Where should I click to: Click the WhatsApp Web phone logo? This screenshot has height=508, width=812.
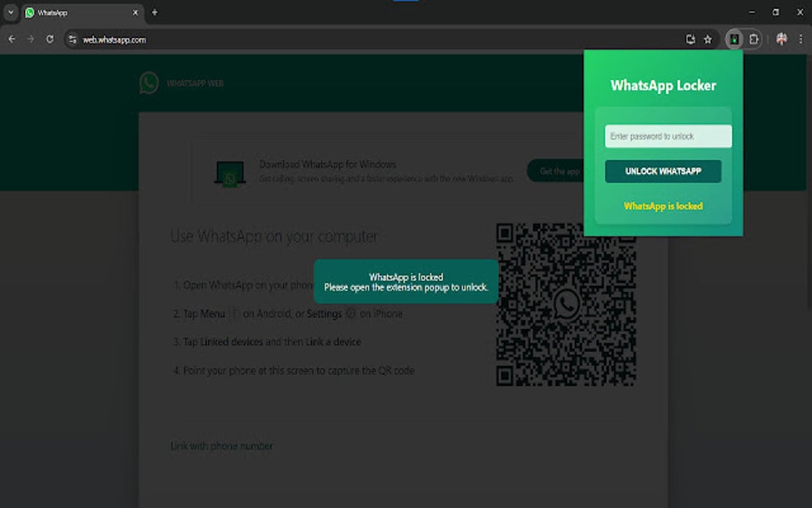coord(150,83)
